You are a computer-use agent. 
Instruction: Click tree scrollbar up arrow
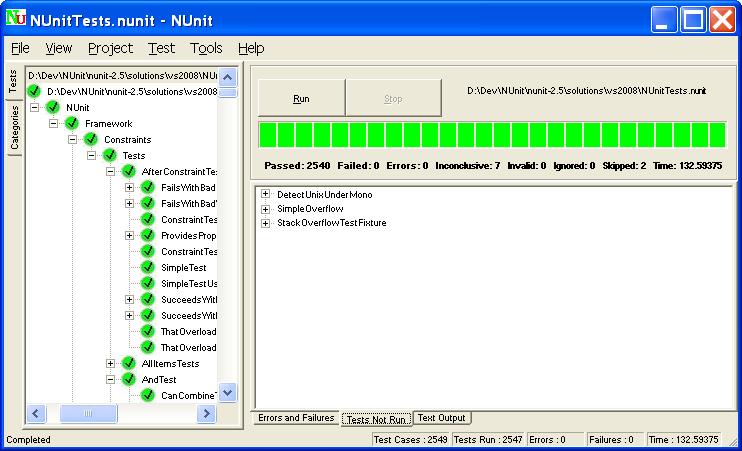pos(228,77)
